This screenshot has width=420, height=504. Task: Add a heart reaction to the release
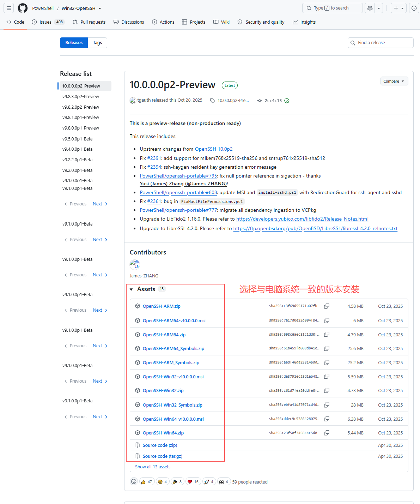[193, 482]
